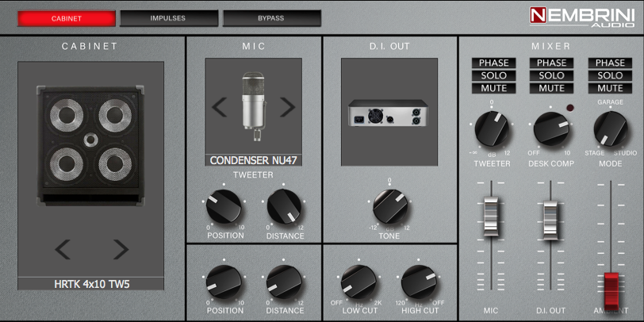Adjust the HIGH CUT filter knob
This screenshot has width=644, height=322.
419,282
